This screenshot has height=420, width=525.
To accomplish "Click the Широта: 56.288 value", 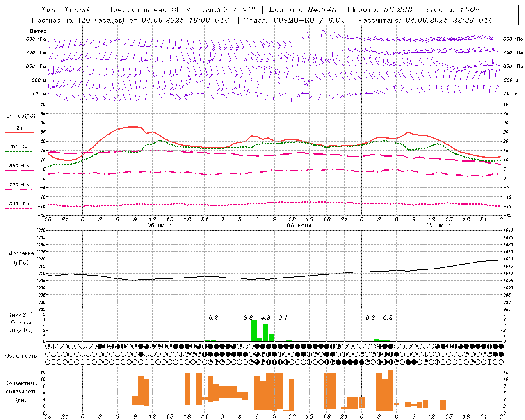I will [380, 10].
